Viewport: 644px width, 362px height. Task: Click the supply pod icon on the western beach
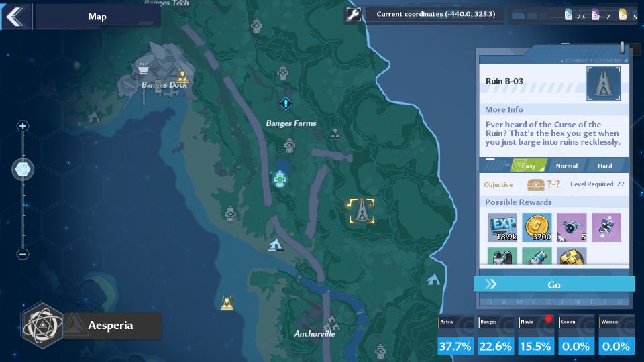click(x=230, y=213)
